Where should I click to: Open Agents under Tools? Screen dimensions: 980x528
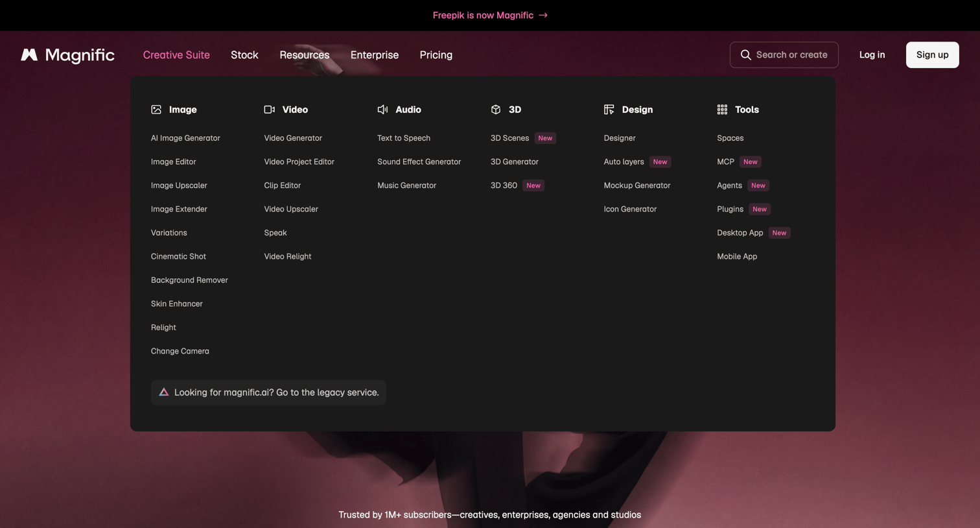[x=729, y=186]
